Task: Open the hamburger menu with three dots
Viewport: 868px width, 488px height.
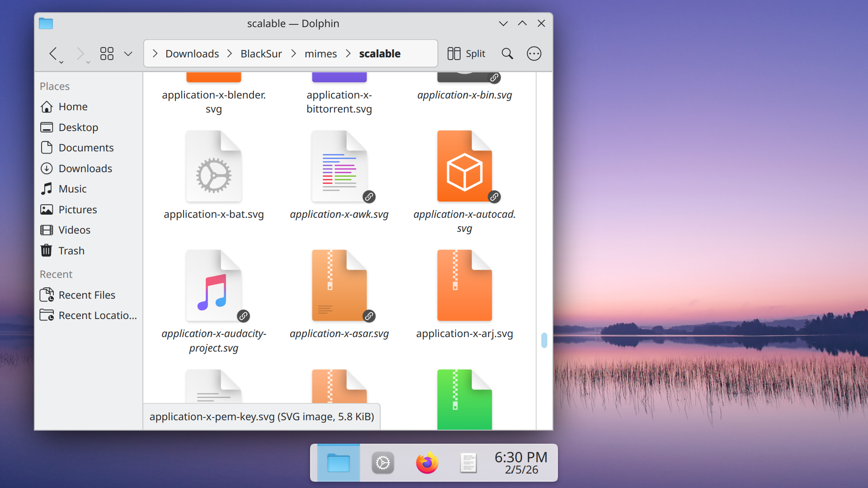Action: [x=534, y=54]
